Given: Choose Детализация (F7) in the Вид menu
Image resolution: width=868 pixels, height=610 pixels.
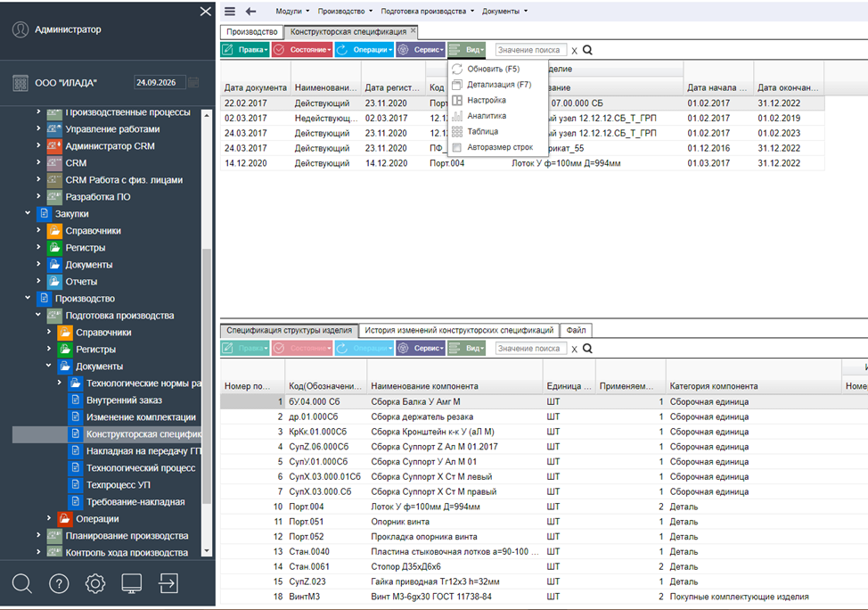Looking at the screenshot, I should [499, 84].
